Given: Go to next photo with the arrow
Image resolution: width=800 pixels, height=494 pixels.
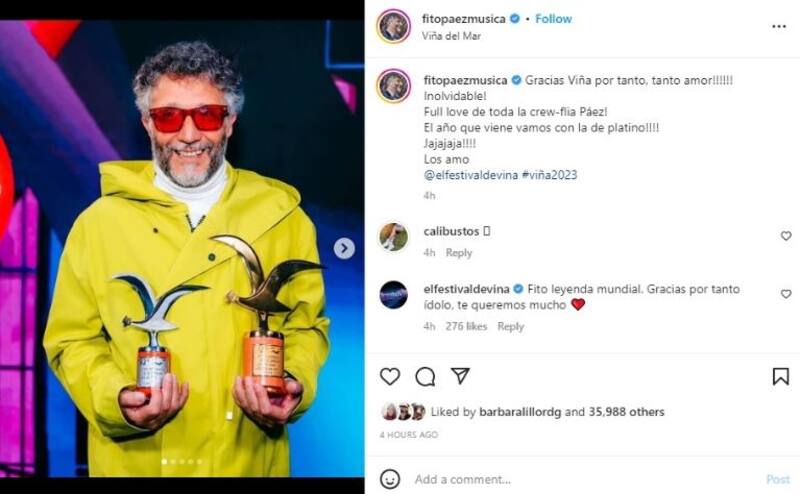Looking at the screenshot, I should tap(344, 248).
